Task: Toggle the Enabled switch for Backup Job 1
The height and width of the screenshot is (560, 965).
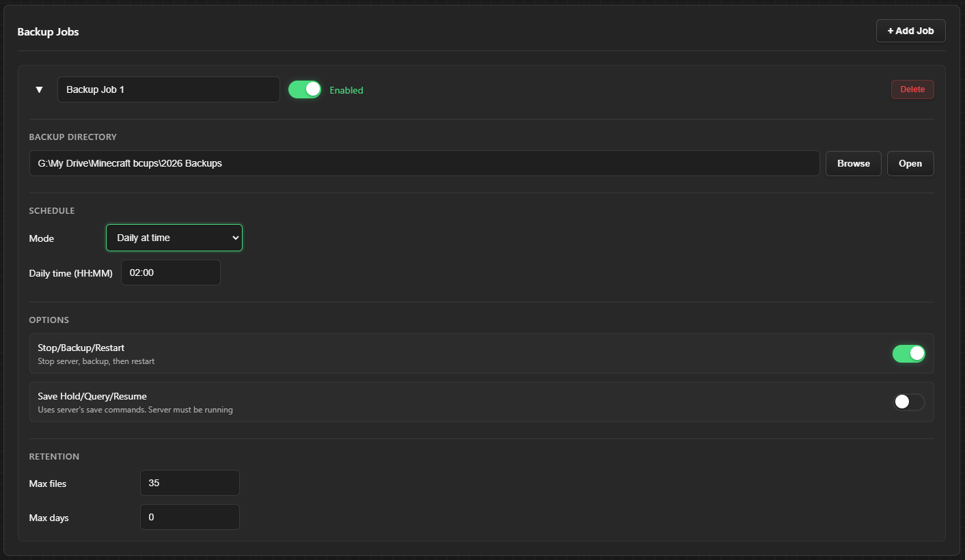Action: click(x=304, y=89)
